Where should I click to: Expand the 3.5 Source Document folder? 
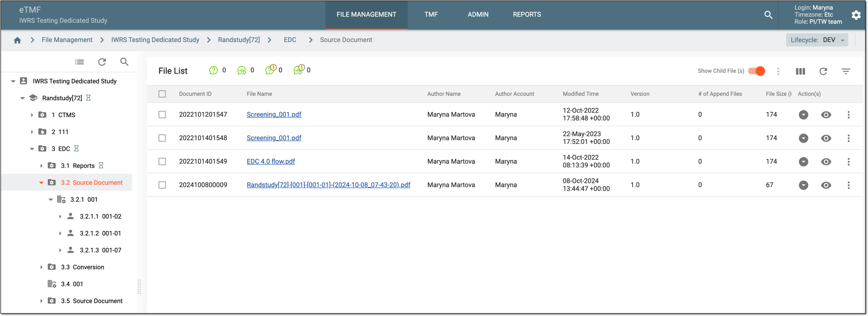[41, 301]
